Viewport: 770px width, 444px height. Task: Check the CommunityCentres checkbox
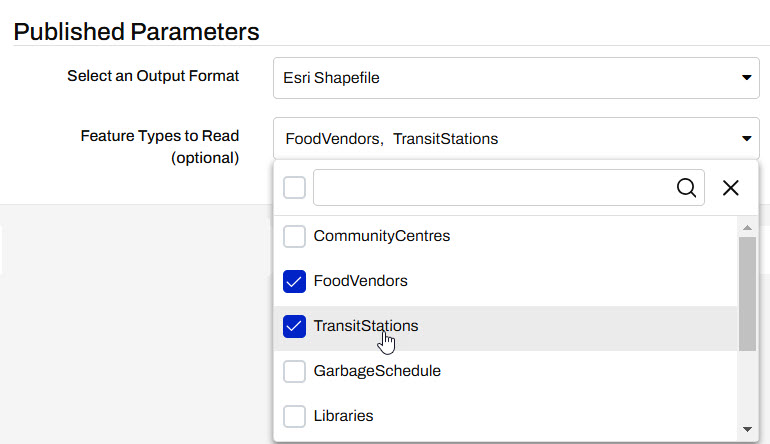(294, 237)
